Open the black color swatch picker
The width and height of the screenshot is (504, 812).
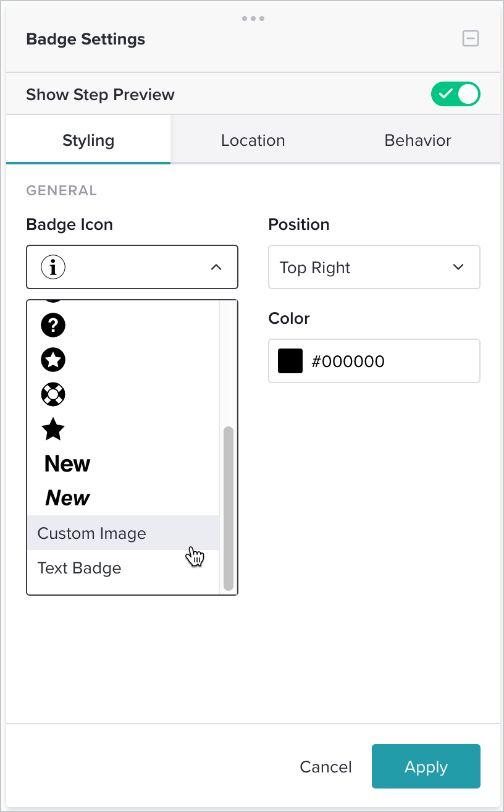coord(291,361)
